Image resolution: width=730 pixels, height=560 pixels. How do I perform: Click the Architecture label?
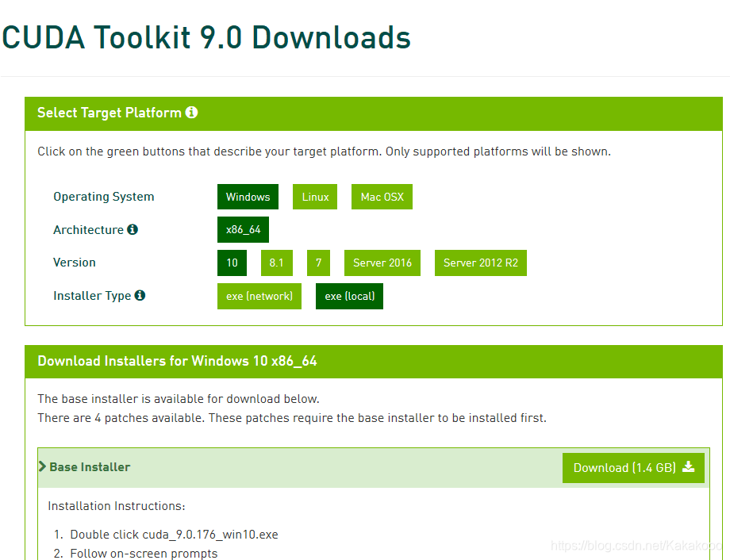[88, 230]
